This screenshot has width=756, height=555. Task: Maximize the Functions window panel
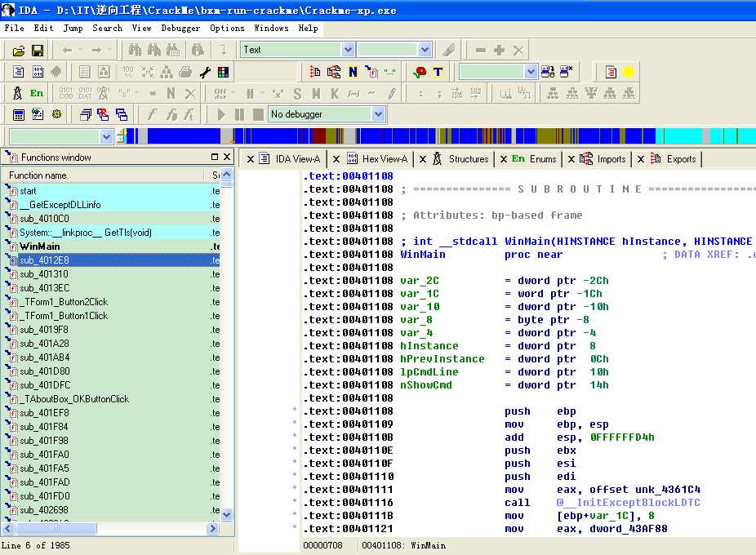coord(215,157)
